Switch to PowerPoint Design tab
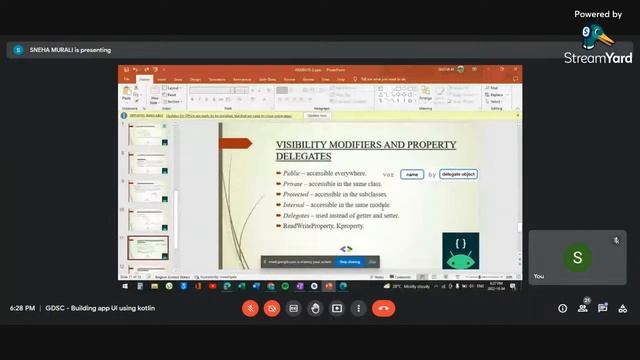Image resolution: width=640 pixels, height=360 pixels. 195,79
